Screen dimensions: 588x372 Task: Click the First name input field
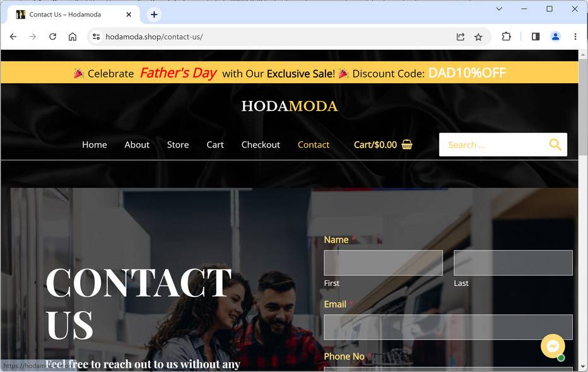pyautogui.click(x=383, y=263)
